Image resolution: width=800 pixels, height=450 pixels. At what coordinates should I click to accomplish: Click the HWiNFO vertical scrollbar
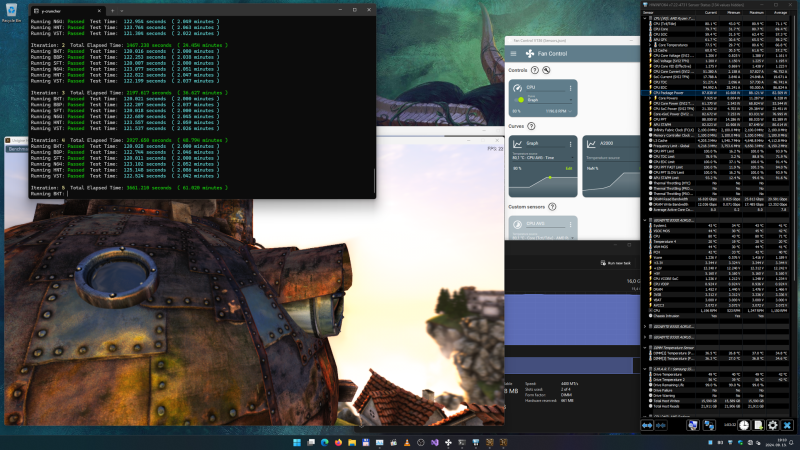point(794,148)
